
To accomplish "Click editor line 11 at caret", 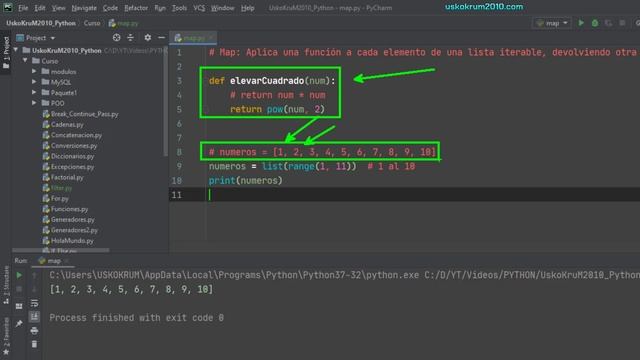I will [x=210, y=195].
